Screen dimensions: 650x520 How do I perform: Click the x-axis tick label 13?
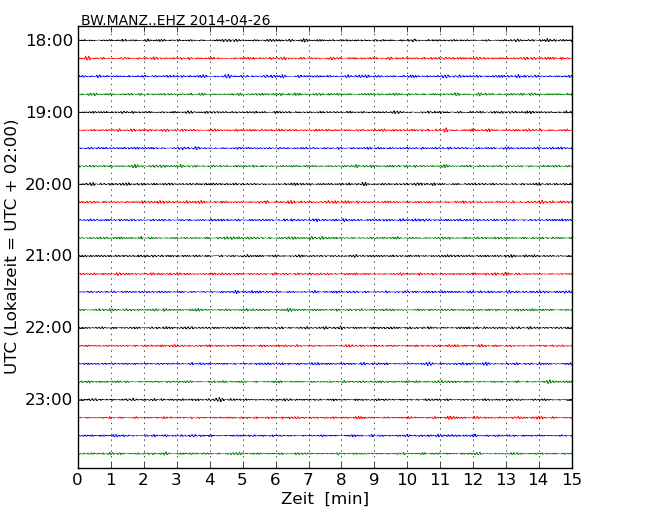(506, 480)
